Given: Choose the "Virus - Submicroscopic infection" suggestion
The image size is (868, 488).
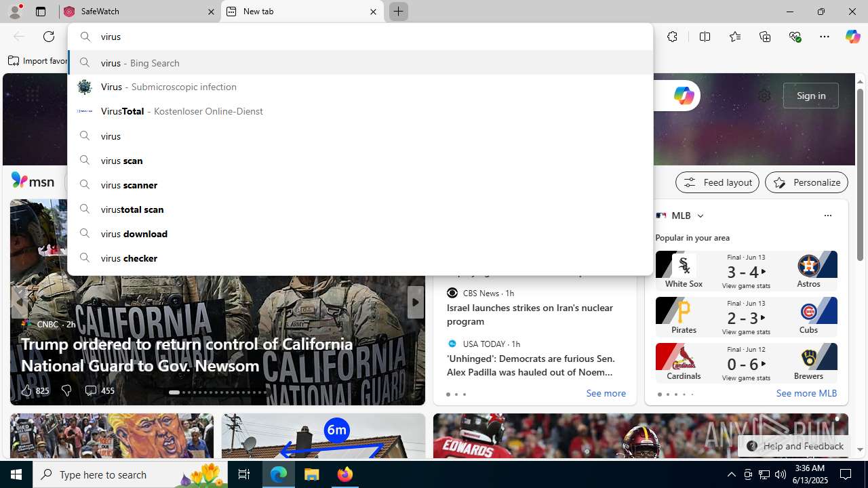Looking at the screenshot, I should (x=360, y=87).
